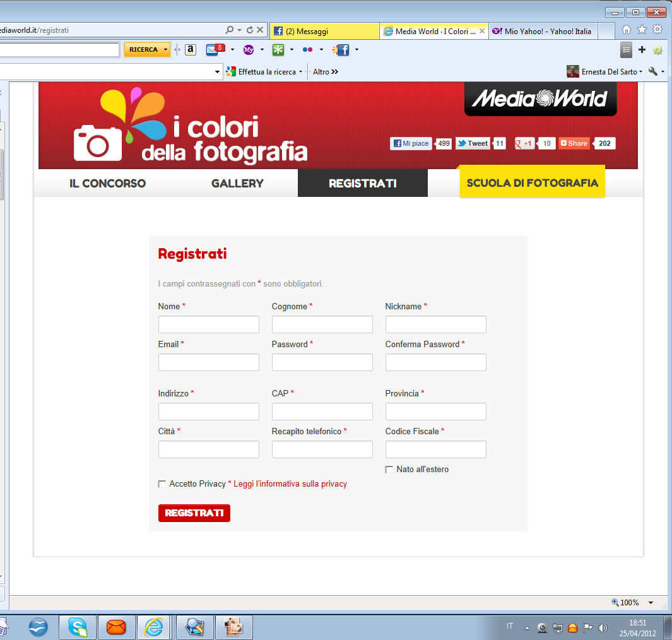Click the volume icon in system tray

603,628
